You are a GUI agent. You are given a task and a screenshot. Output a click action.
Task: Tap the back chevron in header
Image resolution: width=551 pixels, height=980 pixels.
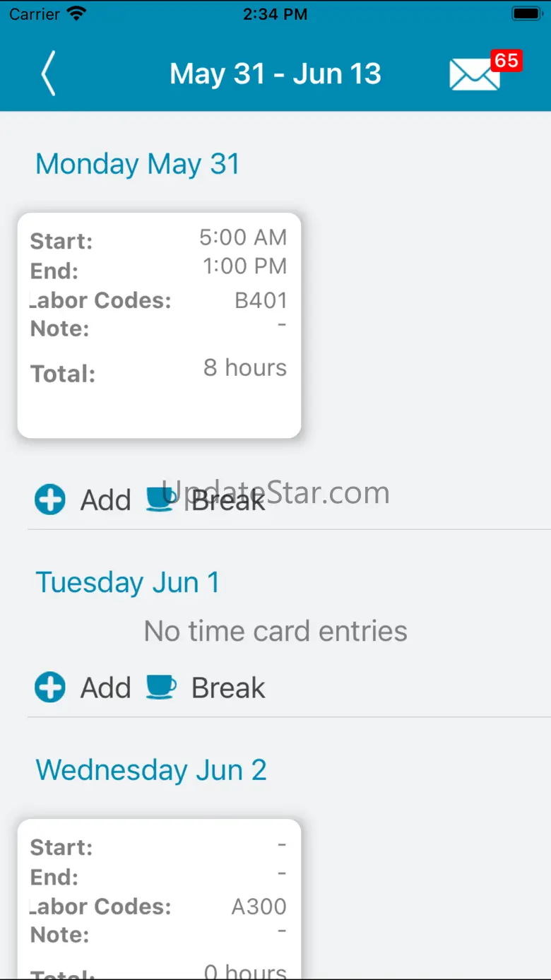point(48,73)
